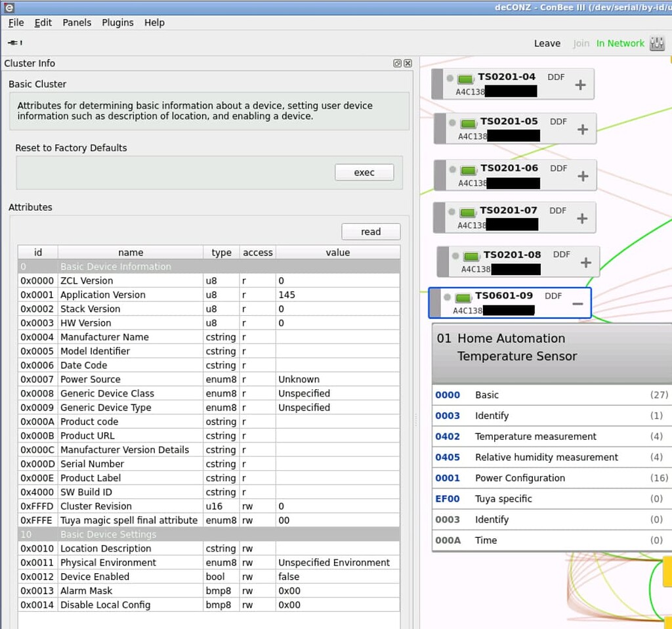
Task: Open the Plugins menu
Action: 117,22
